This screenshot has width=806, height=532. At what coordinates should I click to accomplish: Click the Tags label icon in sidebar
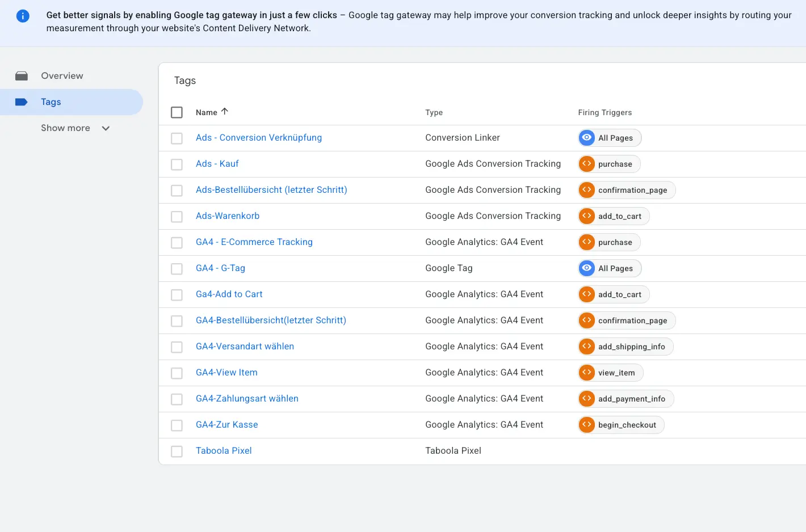[x=22, y=102]
